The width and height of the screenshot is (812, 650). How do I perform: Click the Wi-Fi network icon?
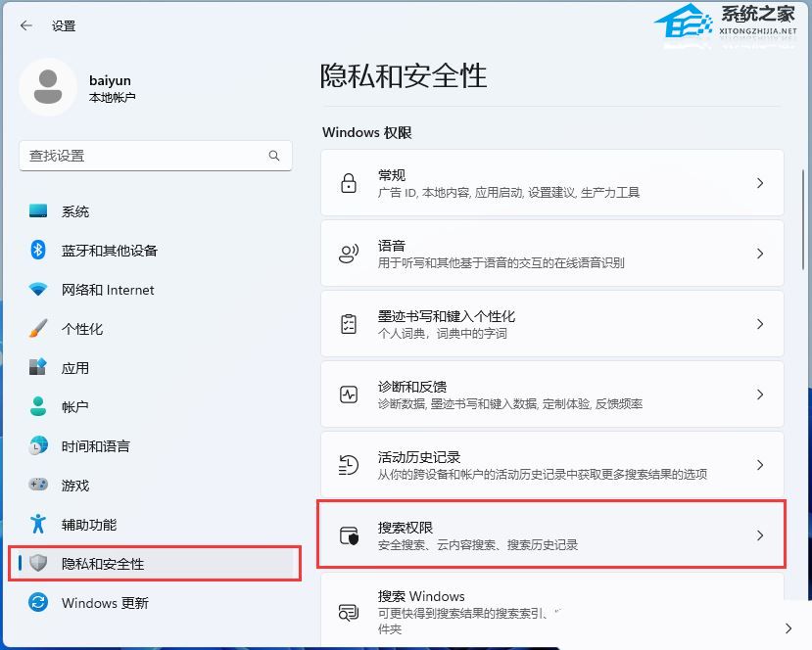click(x=38, y=290)
